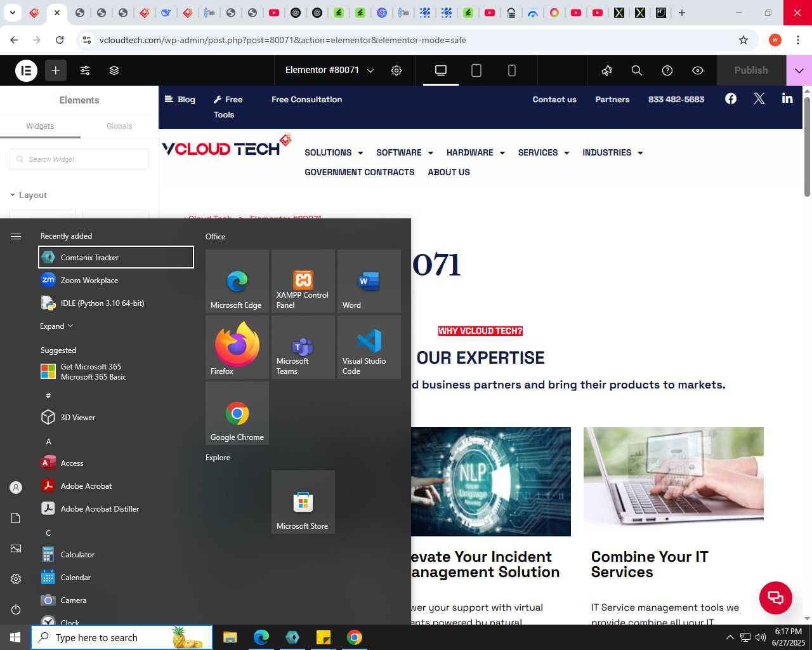Open the Free Consultation link
This screenshot has width=812, height=650.
pos(306,100)
